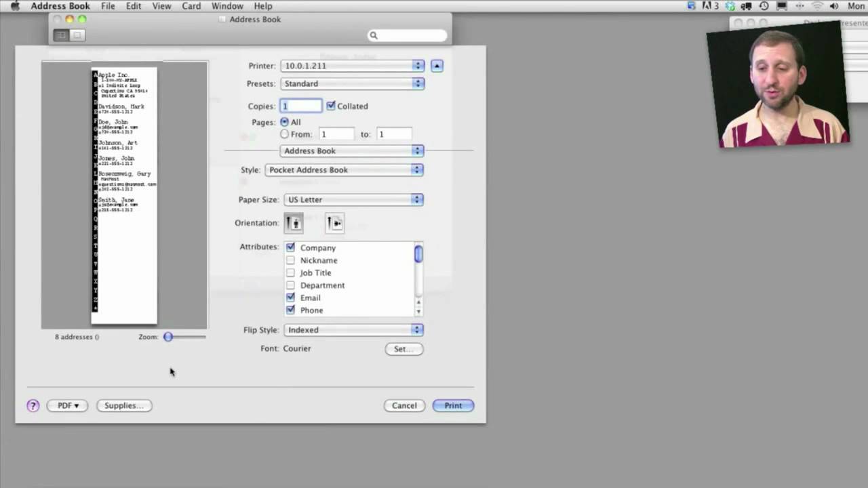Click the Address Book search field

point(407,35)
